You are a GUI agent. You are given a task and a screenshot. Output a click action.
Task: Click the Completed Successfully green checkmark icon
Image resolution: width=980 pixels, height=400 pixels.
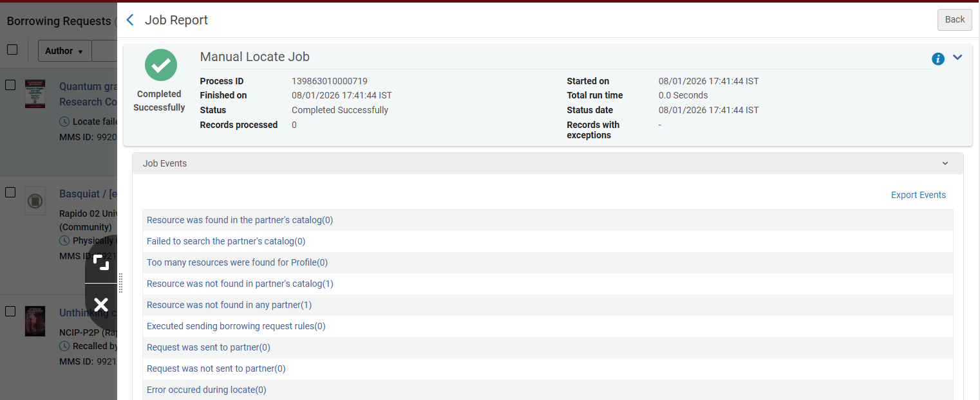point(160,65)
